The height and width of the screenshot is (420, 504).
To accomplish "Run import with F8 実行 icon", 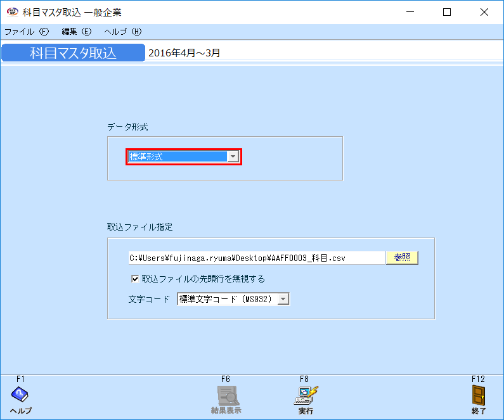I will [x=306, y=395].
